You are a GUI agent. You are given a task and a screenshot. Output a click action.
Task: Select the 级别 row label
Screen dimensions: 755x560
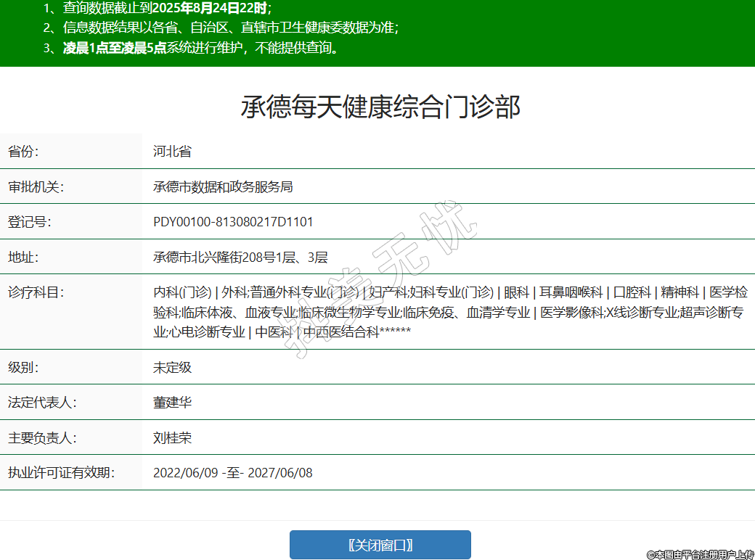[23, 367]
